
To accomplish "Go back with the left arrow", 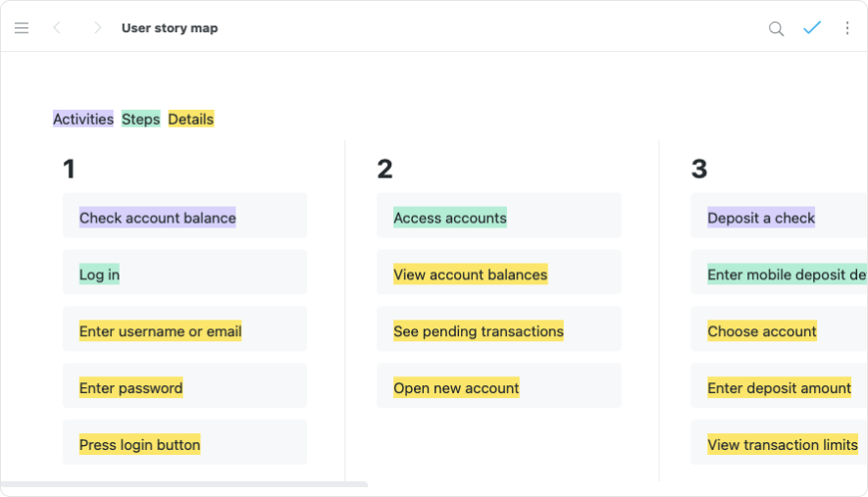I will (x=57, y=28).
